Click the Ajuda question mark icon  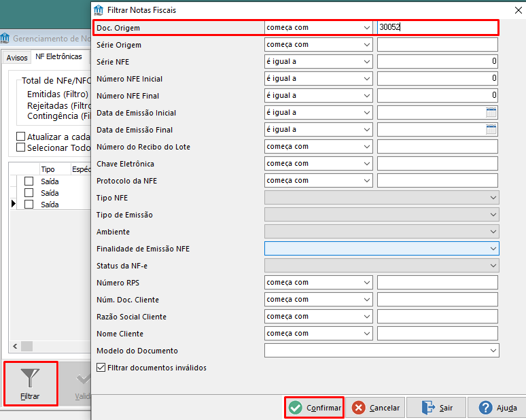[x=485, y=408]
